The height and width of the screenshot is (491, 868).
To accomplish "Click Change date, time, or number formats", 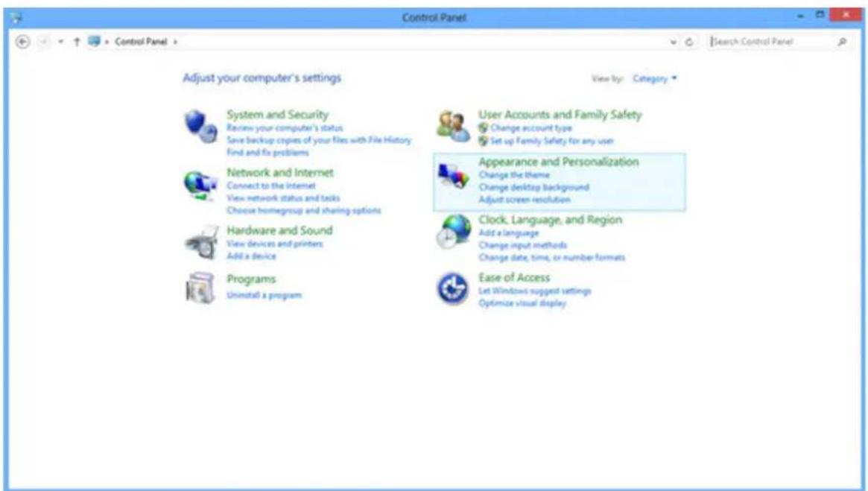I will pos(551,257).
